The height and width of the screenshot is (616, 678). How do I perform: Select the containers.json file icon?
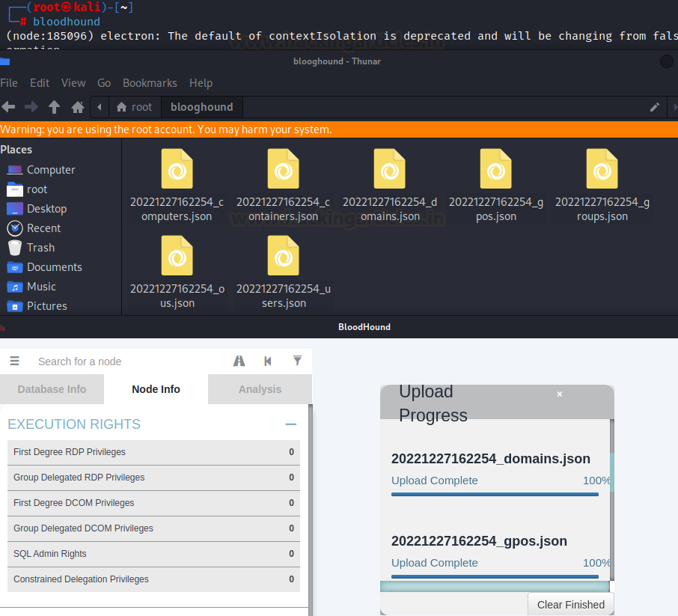(x=283, y=168)
